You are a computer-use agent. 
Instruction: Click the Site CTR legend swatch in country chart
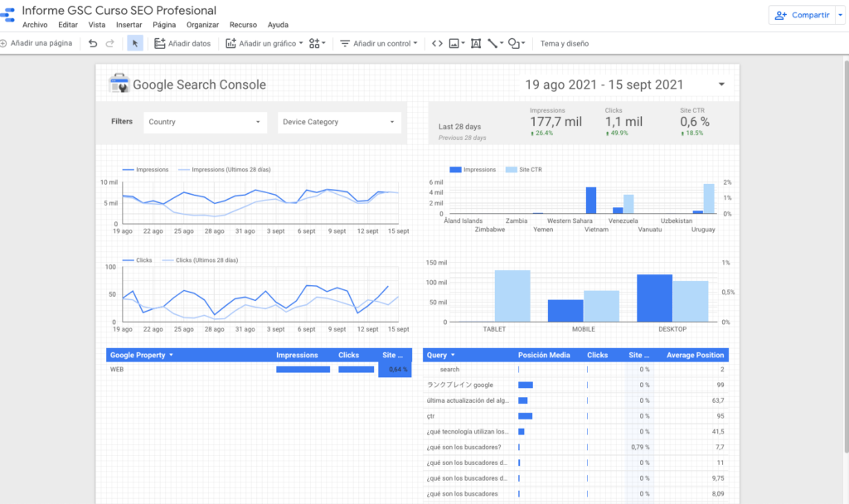click(511, 170)
